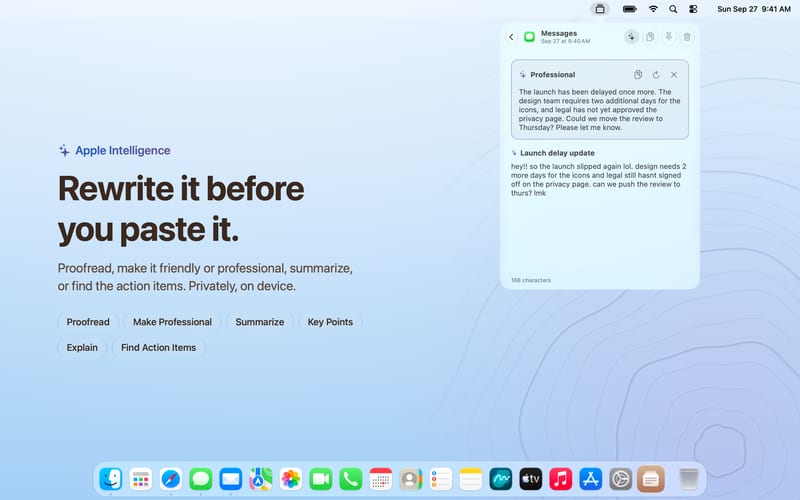Launch FaceTime from the dock

point(321,479)
